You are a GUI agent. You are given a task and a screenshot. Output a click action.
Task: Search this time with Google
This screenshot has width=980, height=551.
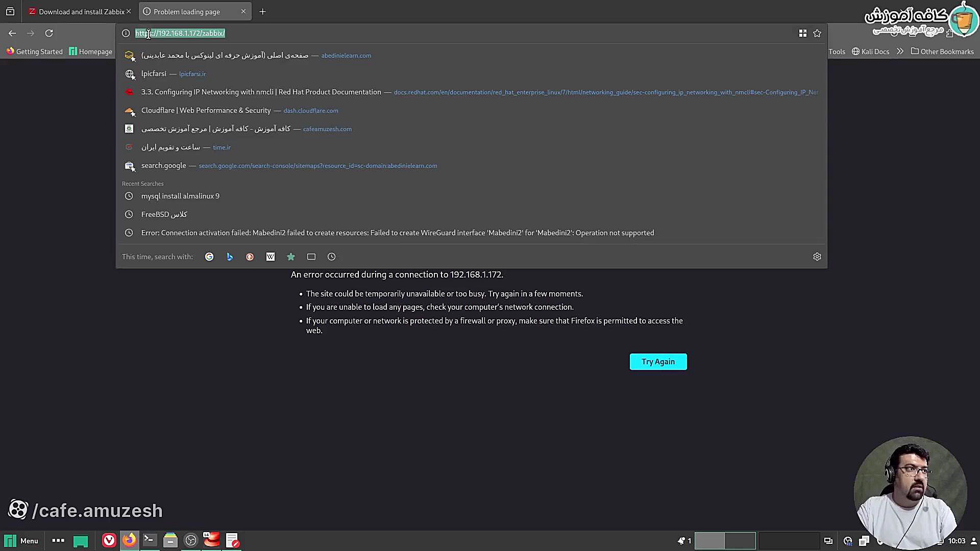coord(209,257)
